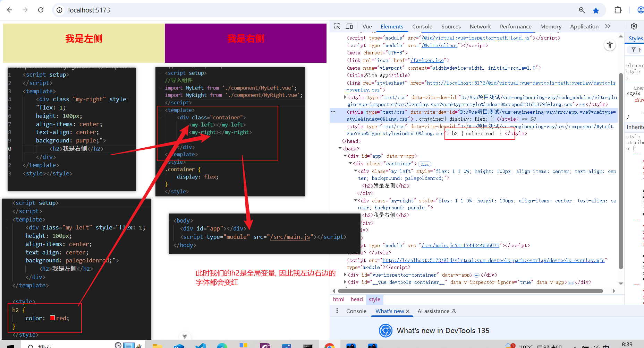Select the Styles sidebar tab
Image resolution: width=644 pixels, height=348 pixels.
[x=635, y=38]
